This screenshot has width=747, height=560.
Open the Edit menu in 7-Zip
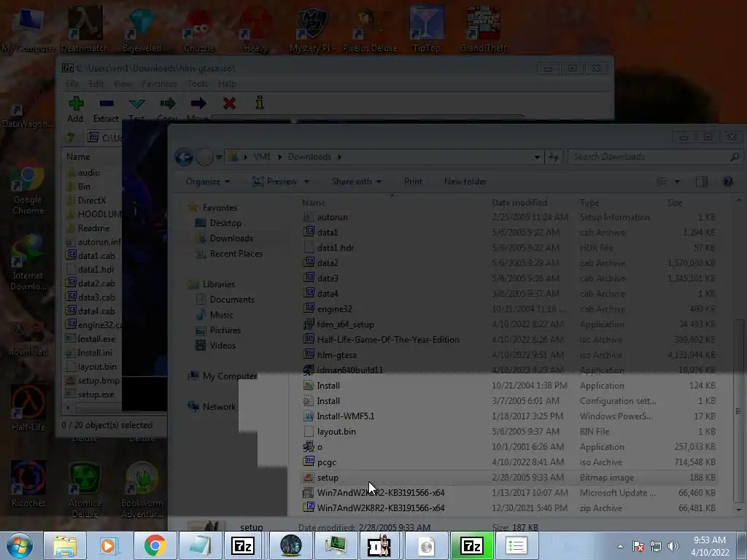(x=96, y=84)
